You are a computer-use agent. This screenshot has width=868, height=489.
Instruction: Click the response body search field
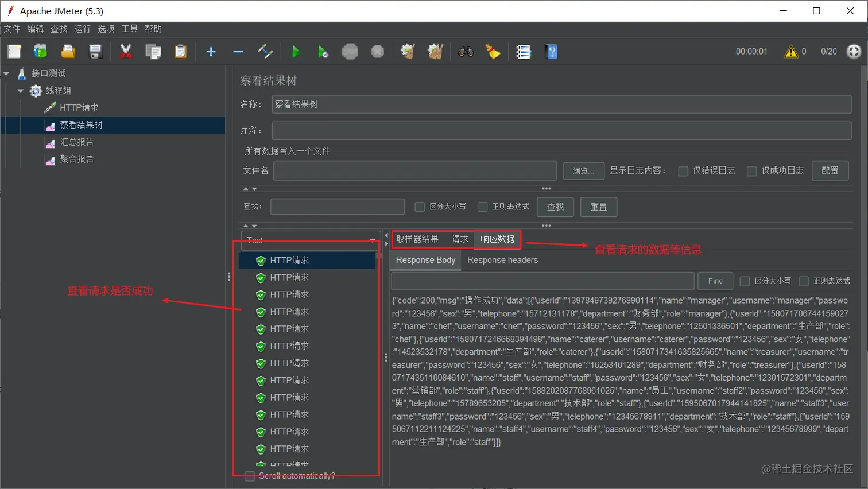542,281
